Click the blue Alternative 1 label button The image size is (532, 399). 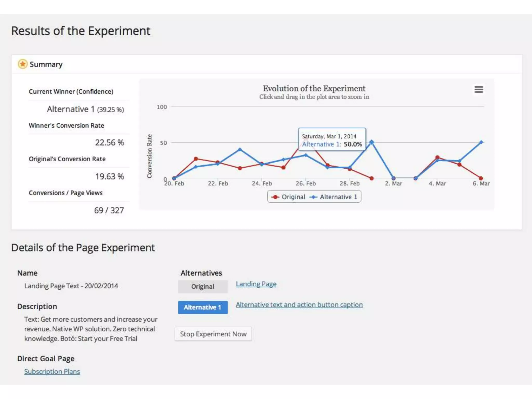point(203,307)
